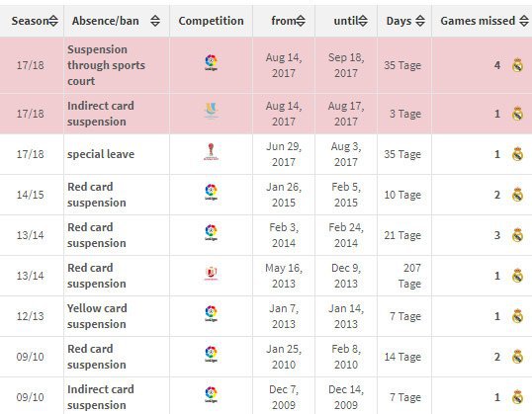Open Copa del Rey icon in 207 Tage row
532x414 pixels.
coord(211,274)
